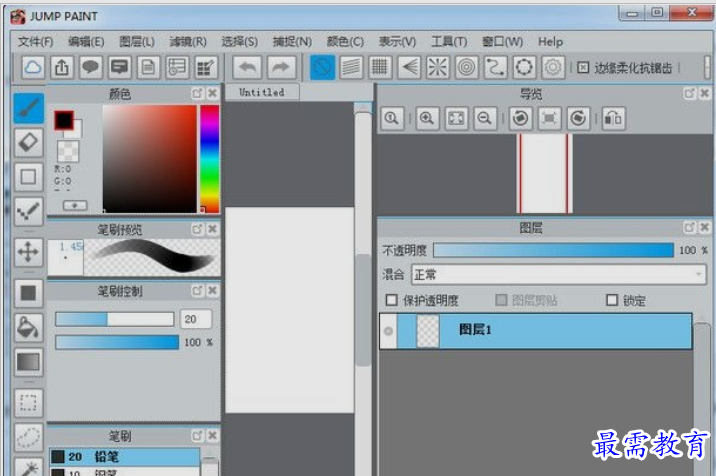This screenshot has width=716, height=476.
Task: Adjust brush opacity 100% slider
Action: click(117, 342)
